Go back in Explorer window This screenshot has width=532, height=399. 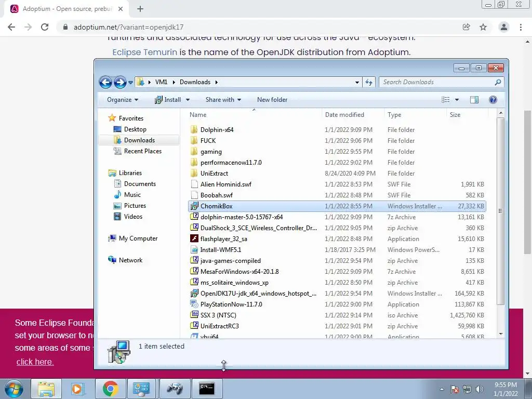tap(105, 82)
